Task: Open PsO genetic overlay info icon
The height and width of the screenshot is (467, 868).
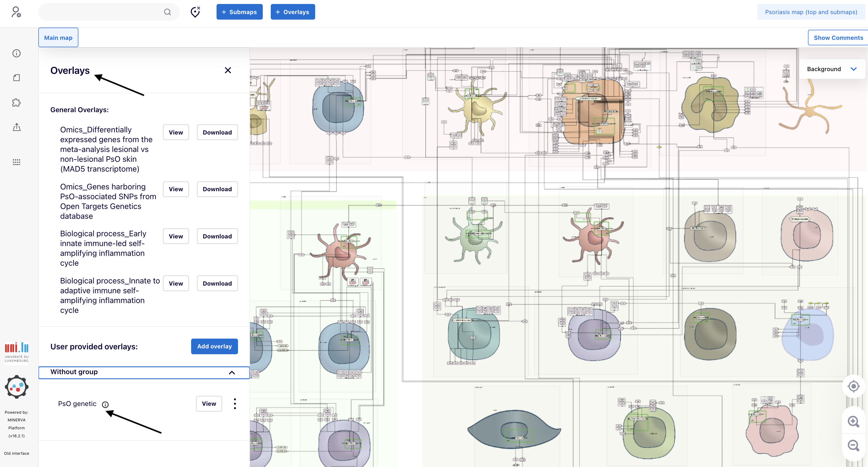Action: 105,404
